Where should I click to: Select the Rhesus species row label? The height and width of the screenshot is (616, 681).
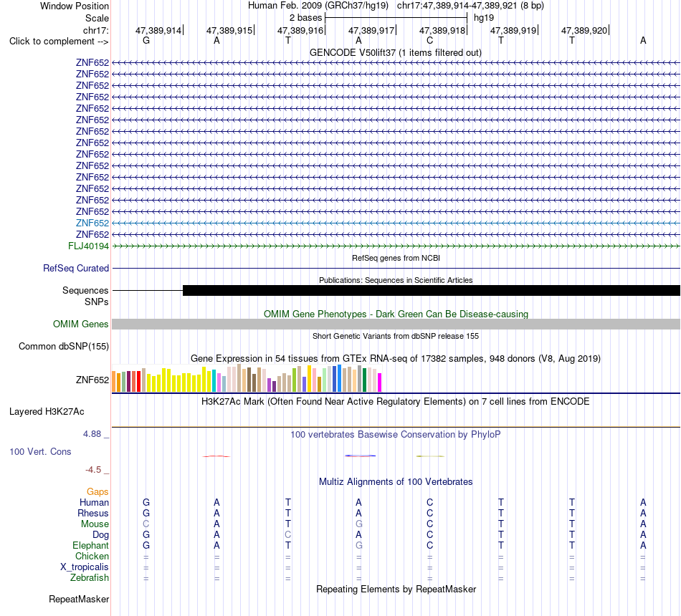click(93, 514)
